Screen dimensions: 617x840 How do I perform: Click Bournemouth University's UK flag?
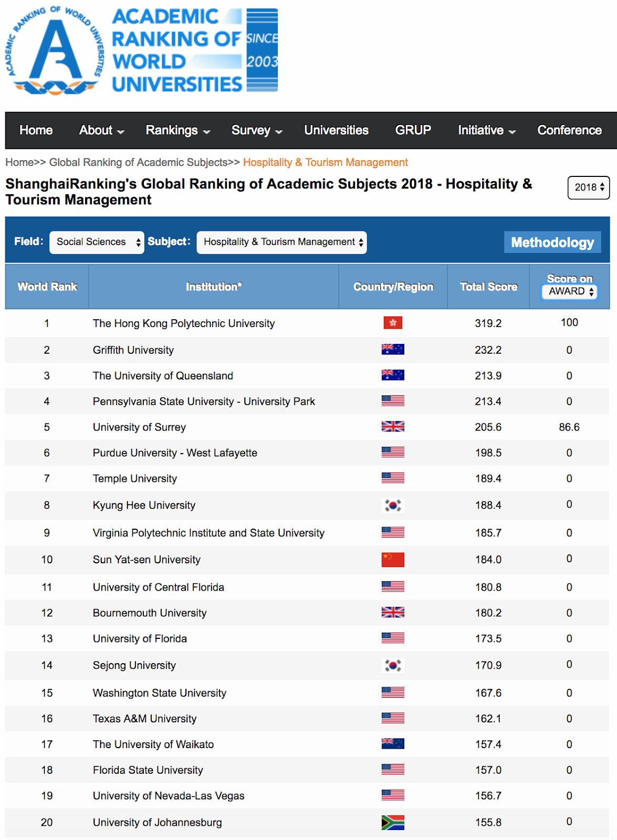coord(393,612)
